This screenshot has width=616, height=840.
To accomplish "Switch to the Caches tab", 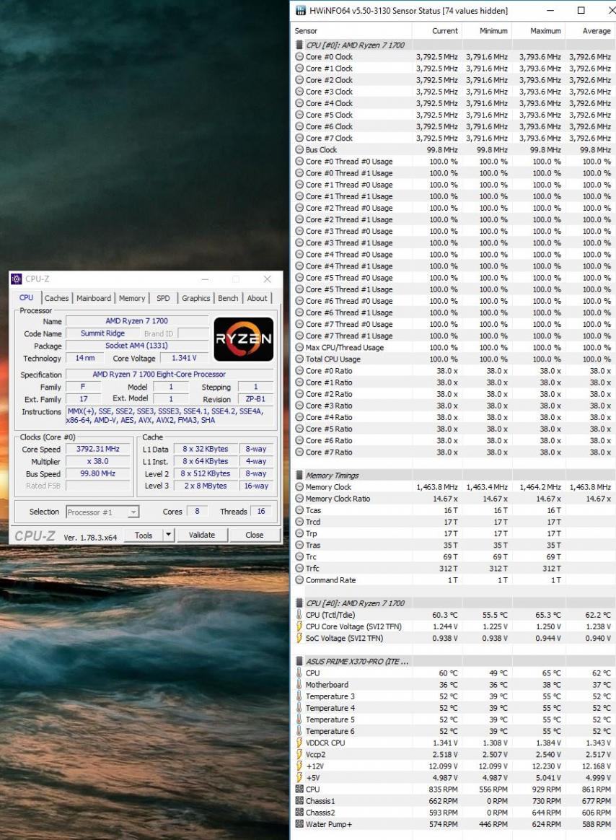I will [x=57, y=298].
